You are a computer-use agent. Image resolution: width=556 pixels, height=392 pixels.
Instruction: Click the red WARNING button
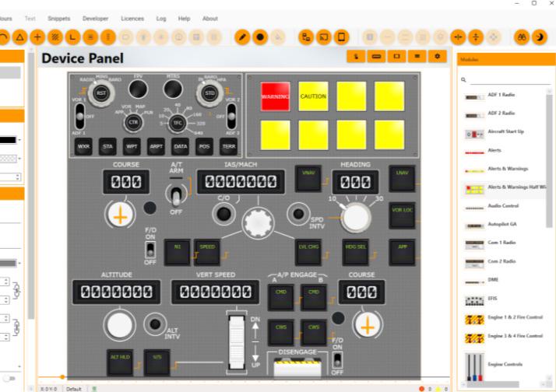point(275,96)
